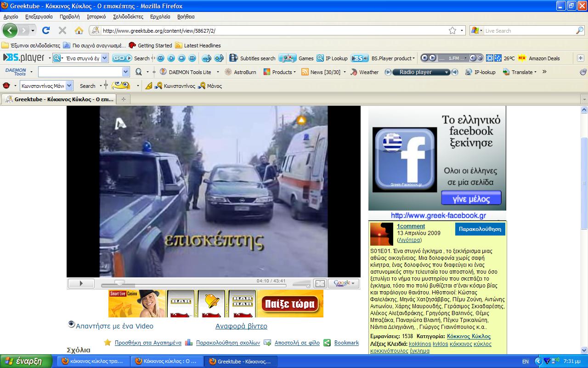Click the Weather icon in the toolbar
This screenshot has width=588, height=368.
click(x=364, y=72)
